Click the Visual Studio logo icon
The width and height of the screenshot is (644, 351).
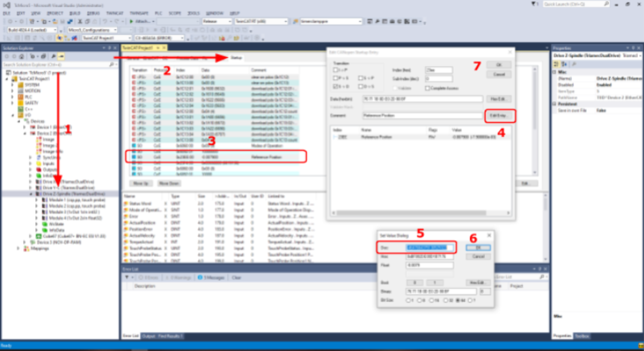(x=6, y=5)
